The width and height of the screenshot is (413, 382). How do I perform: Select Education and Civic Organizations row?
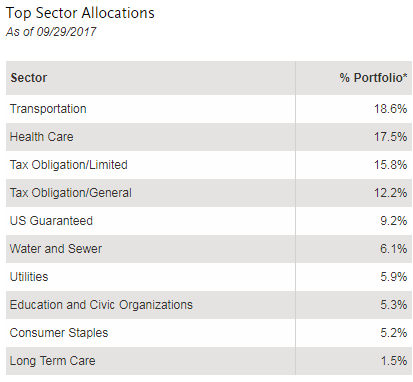coord(209,305)
